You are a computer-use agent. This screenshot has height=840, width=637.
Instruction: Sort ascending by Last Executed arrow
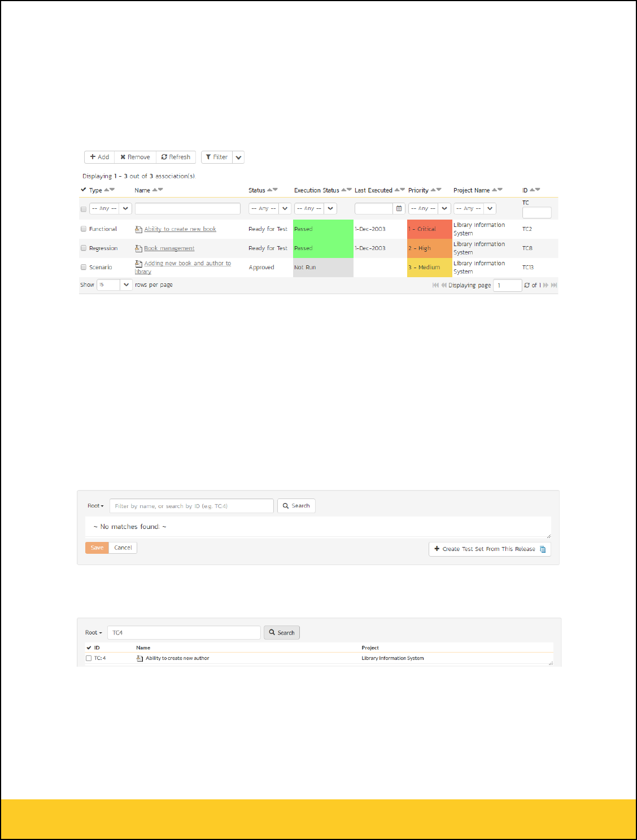[397, 190]
